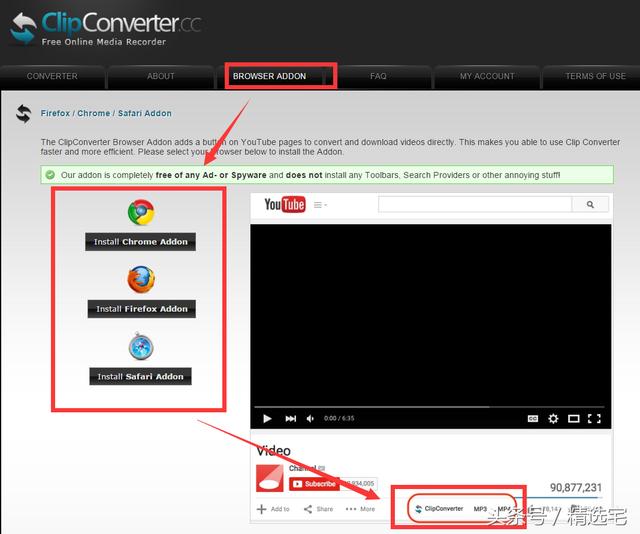Click Install Firefox Addon button
The height and width of the screenshot is (534, 640).
pyautogui.click(x=142, y=309)
